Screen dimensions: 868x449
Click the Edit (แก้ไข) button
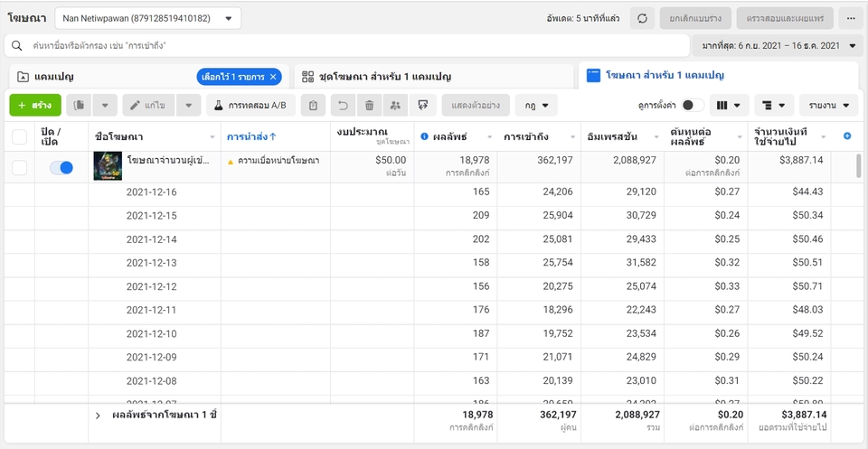coord(149,105)
